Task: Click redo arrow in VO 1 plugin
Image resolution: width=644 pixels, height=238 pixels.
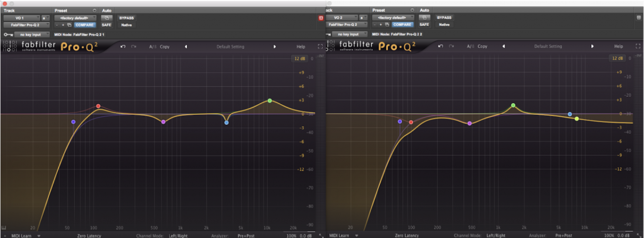Action: [134, 46]
